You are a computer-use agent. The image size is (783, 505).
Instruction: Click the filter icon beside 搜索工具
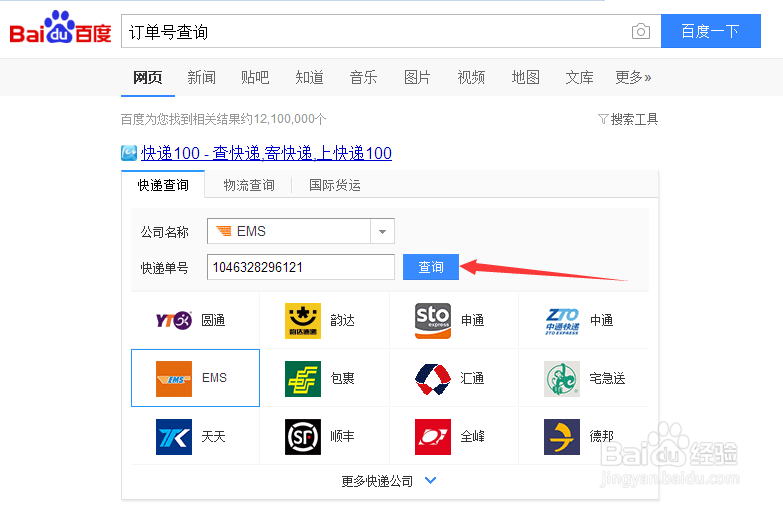click(603, 119)
